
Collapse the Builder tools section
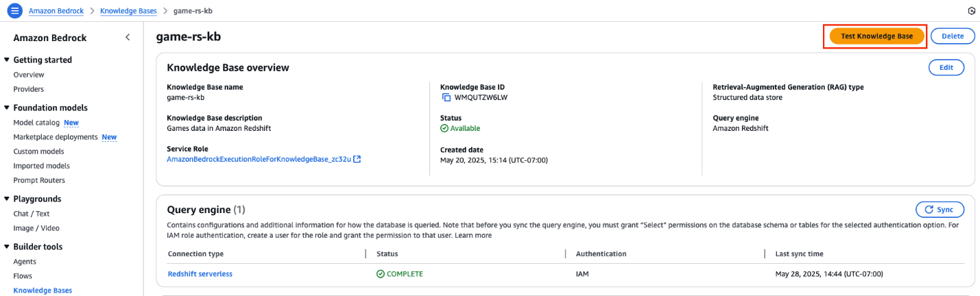(x=7, y=247)
